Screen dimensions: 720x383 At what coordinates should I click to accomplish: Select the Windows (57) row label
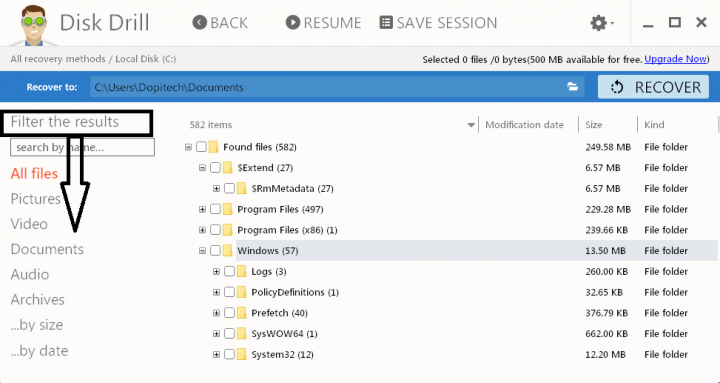[268, 251]
